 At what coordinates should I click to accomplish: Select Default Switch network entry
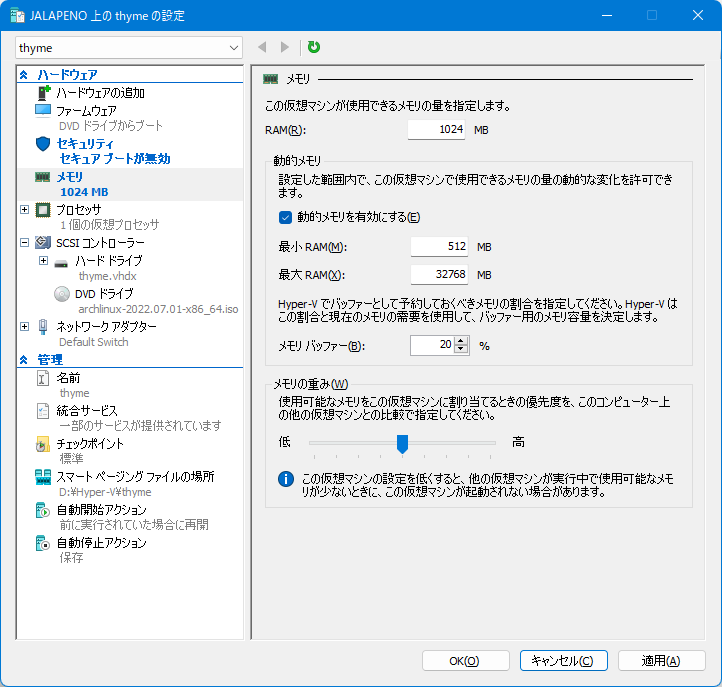coord(93,342)
